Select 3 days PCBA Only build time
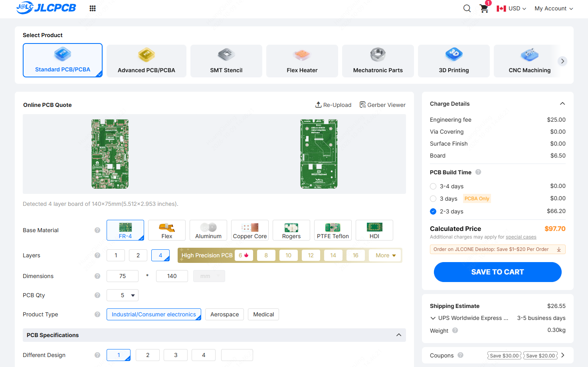This screenshot has height=367, width=588. [x=433, y=199]
